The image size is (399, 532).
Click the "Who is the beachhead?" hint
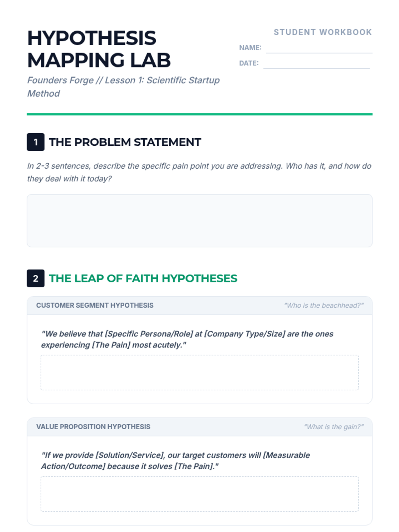point(324,305)
